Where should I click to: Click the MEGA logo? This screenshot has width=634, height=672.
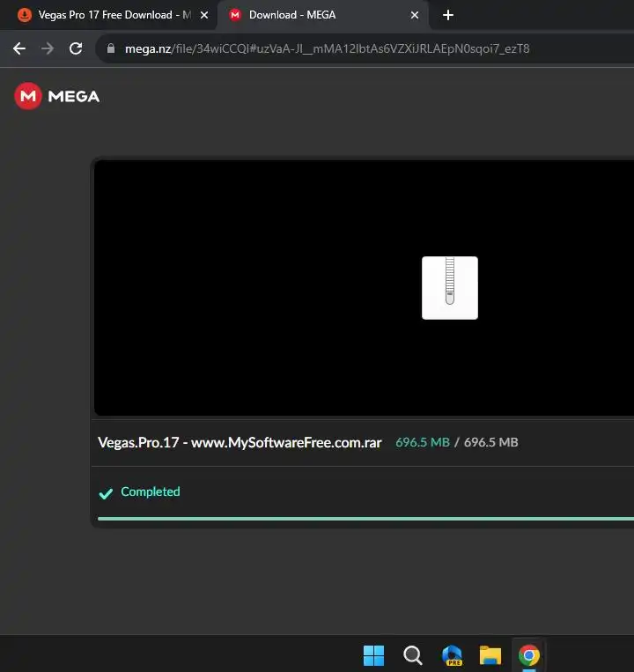[x=57, y=96]
